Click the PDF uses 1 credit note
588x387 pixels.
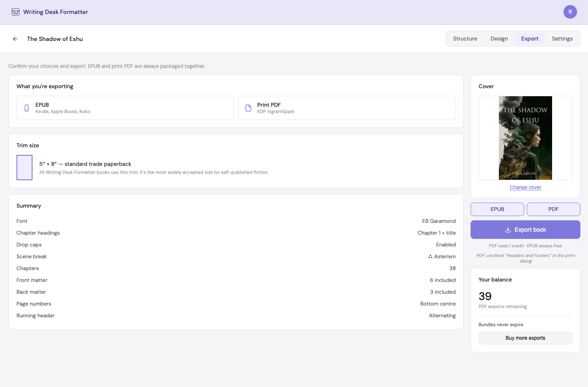click(525, 246)
